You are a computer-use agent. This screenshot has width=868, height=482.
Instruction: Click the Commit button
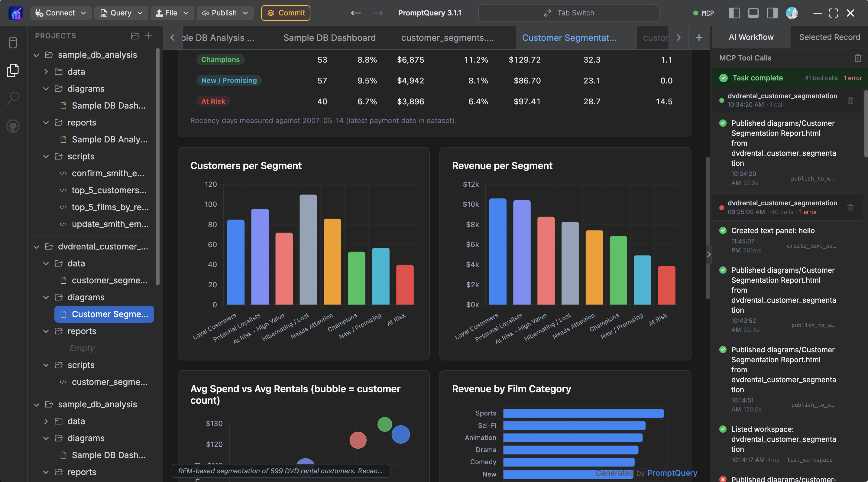click(285, 13)
